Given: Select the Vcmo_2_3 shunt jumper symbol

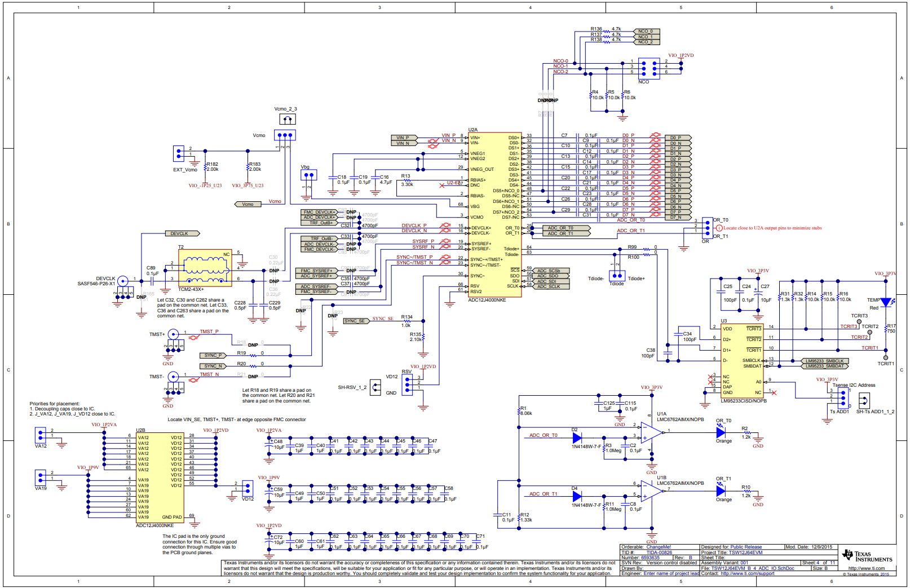Looking at the screenshot, I should [288, 119].
